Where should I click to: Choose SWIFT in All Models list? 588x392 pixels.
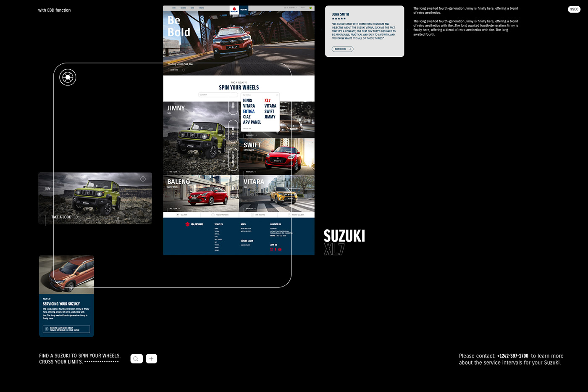point(269,111)
